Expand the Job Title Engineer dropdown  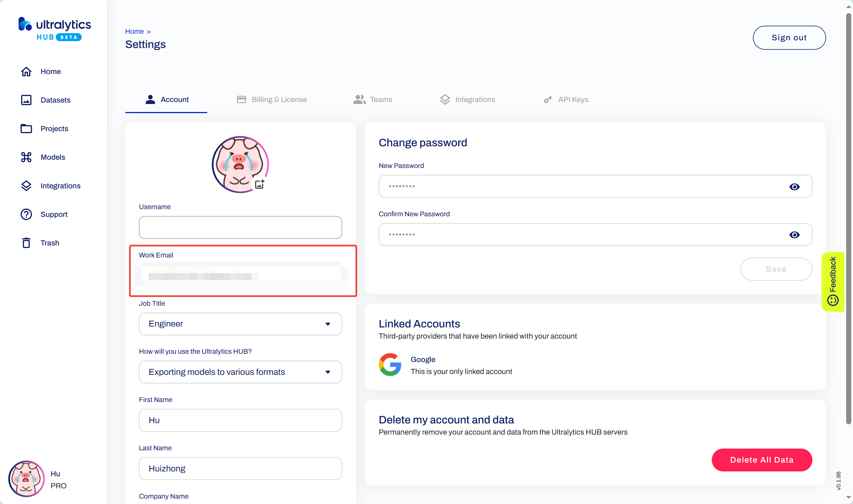point(240,324)
